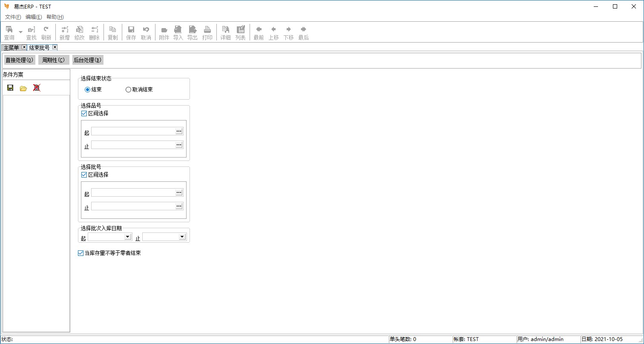
Task: Open a condition scheme via folder icon
Action: pyautogui.click(x=23, y=88)
